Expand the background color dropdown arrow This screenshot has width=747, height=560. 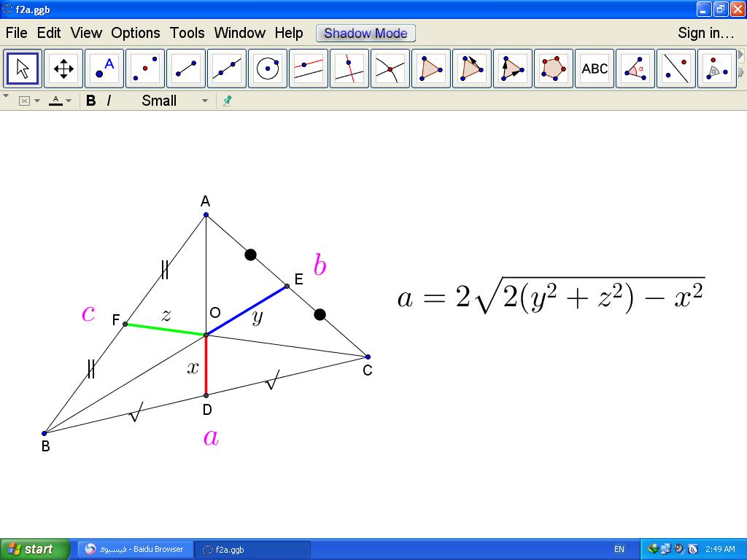click(37, 101)
